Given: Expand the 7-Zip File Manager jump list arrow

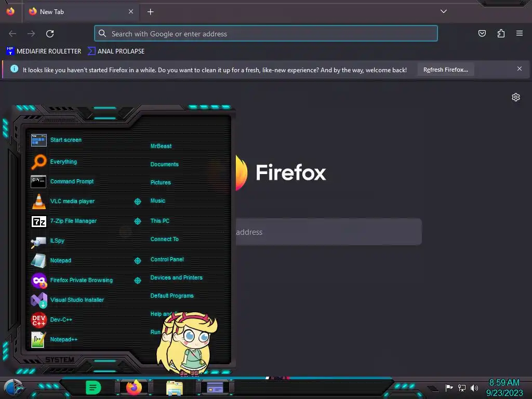Looking at the screenshot, I should click(x=137, y=221).
